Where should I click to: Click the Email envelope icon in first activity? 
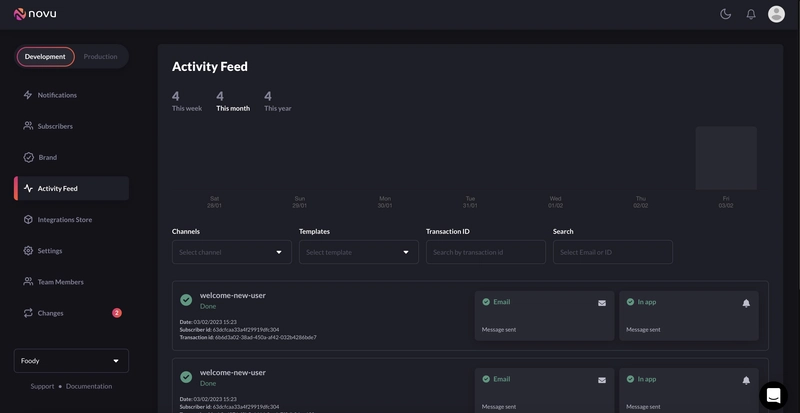click(x=602, y=303)
